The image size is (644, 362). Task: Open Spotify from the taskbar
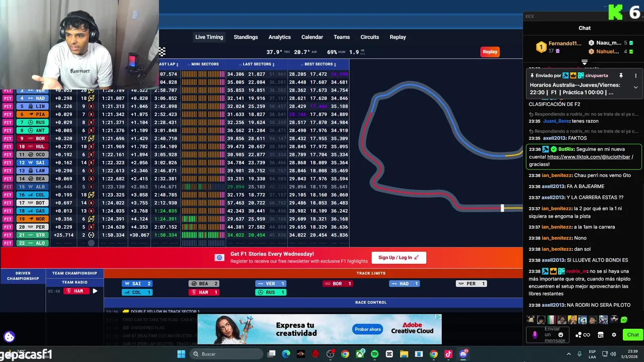coord(374,354)
